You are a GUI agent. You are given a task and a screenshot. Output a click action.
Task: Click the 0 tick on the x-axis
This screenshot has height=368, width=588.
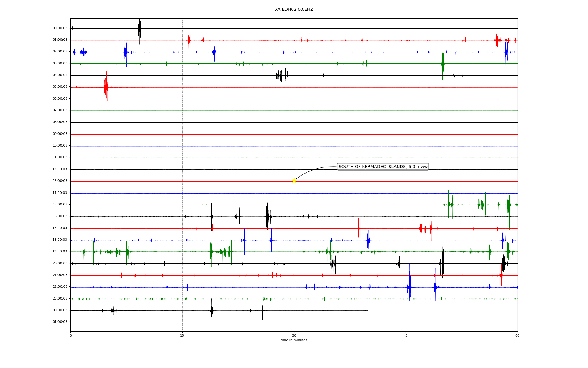(71, 335)
